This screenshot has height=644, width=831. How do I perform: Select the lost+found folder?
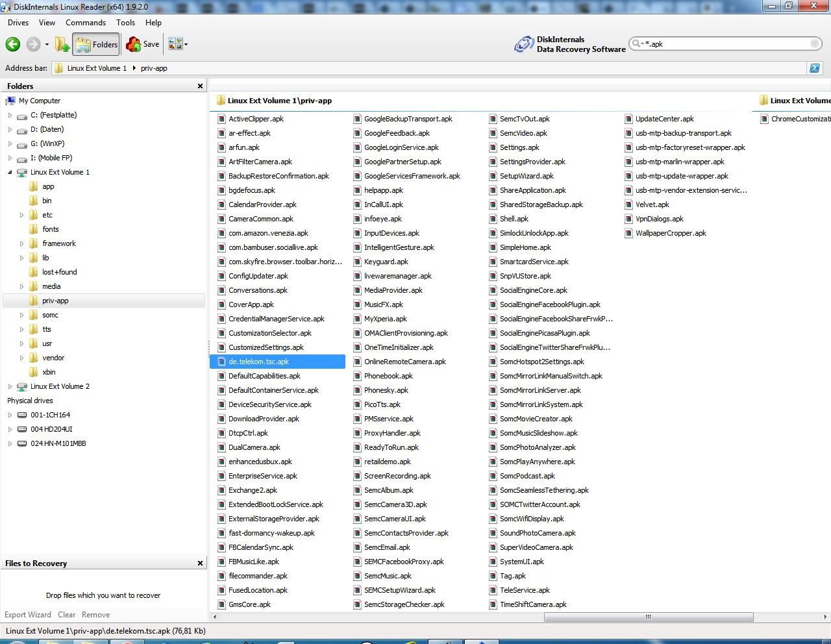pyautogui.click(x=59, y=272)
